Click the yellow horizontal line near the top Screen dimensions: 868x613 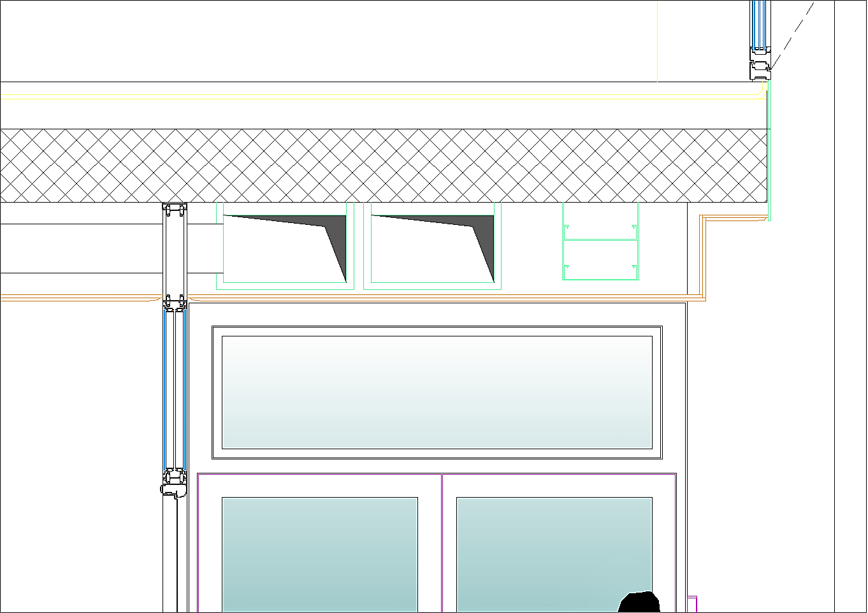coord(382,95)
